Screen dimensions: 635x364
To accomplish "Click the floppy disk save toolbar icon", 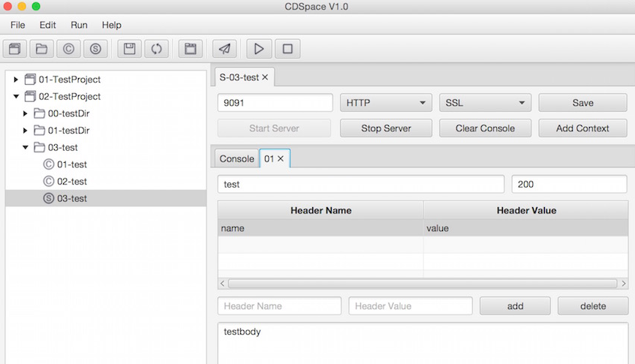I will 130,49.
